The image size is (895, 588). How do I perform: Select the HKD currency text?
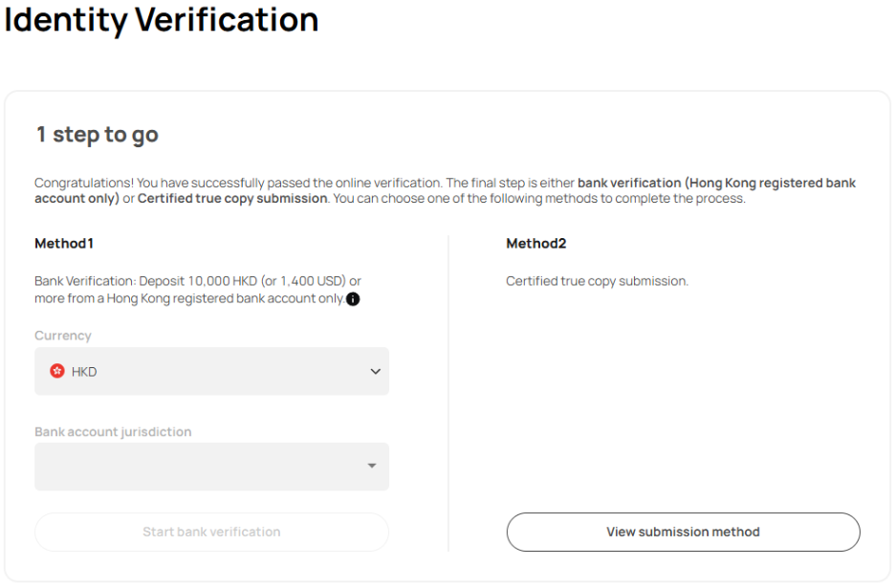(x=84, y=372)
